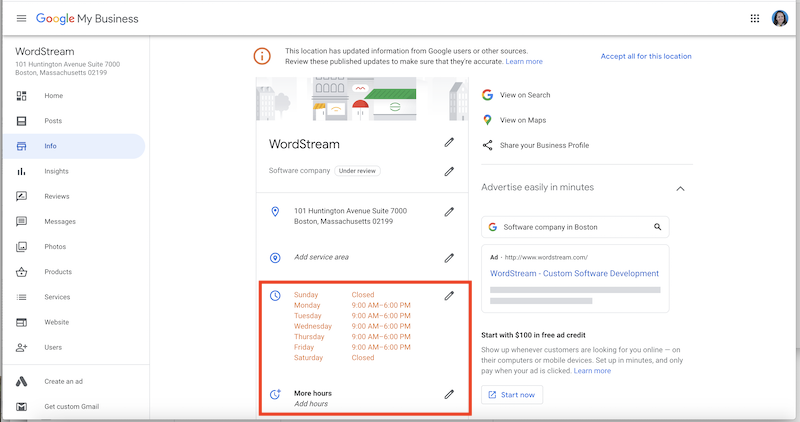Edit the More hours pencil
The image size is (800, 422).
click(449, 394)
